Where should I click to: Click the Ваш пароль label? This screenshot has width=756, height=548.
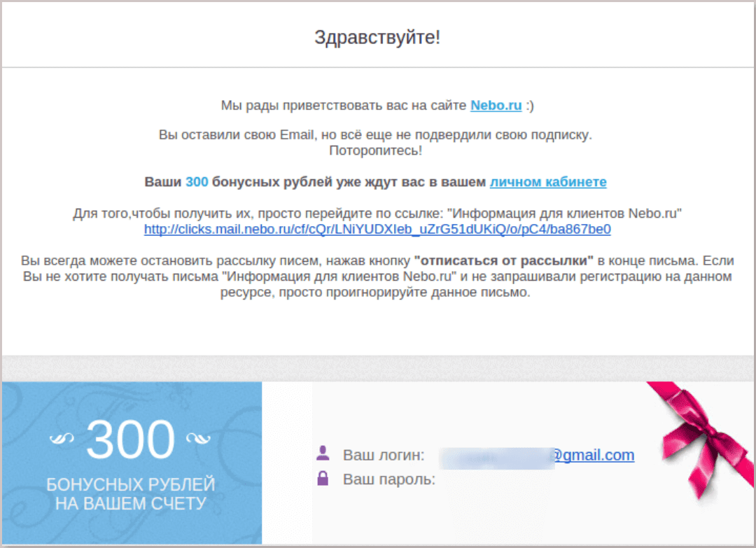coord(389,479)
